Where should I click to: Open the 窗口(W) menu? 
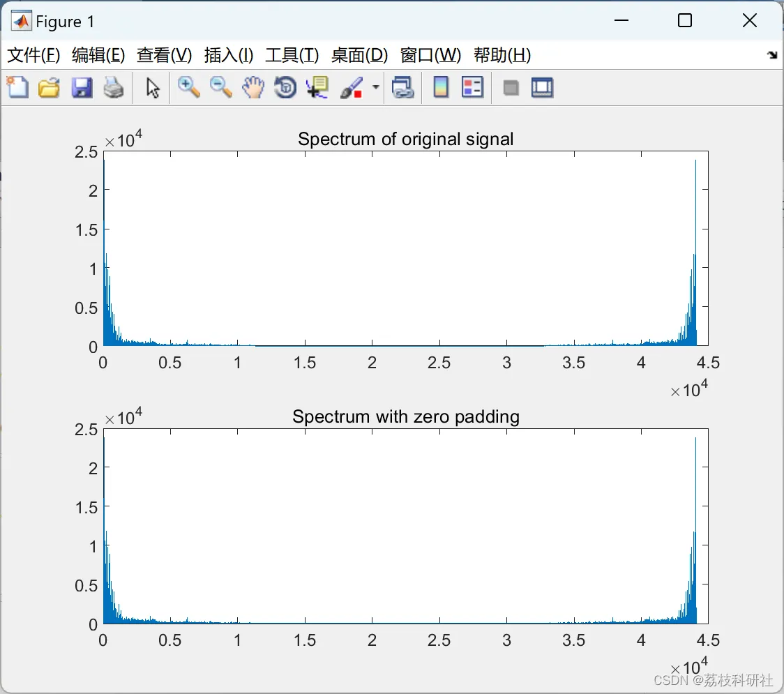(430, 55)
